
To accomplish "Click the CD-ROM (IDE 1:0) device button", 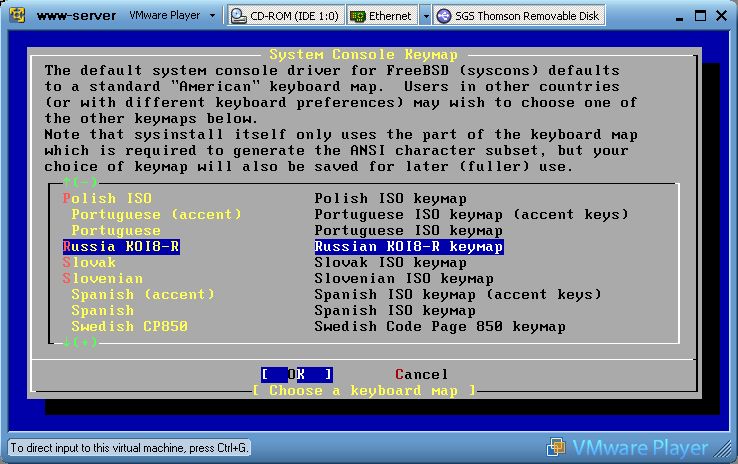I will click(286, 16).
